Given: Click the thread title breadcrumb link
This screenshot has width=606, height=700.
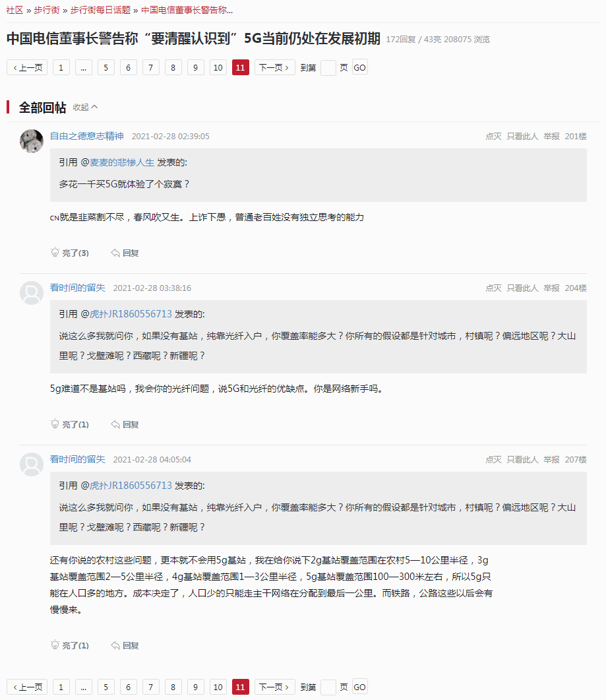Looking at the screenshot, I should click(x=187, y=11).
